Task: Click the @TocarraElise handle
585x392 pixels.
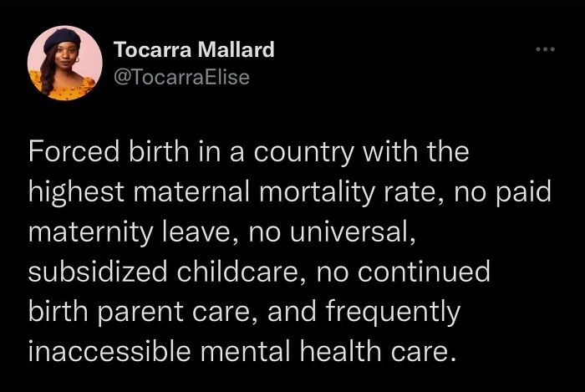Action: tap(181, 77)
